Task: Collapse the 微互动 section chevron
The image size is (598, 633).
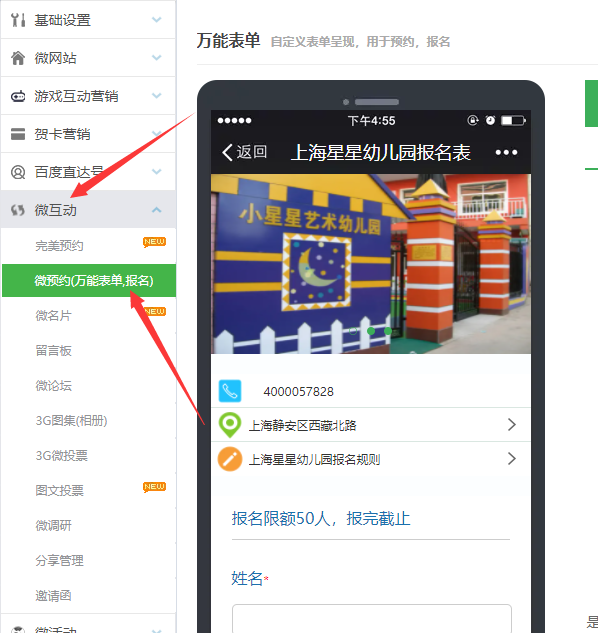Action: tap(156, 210)
